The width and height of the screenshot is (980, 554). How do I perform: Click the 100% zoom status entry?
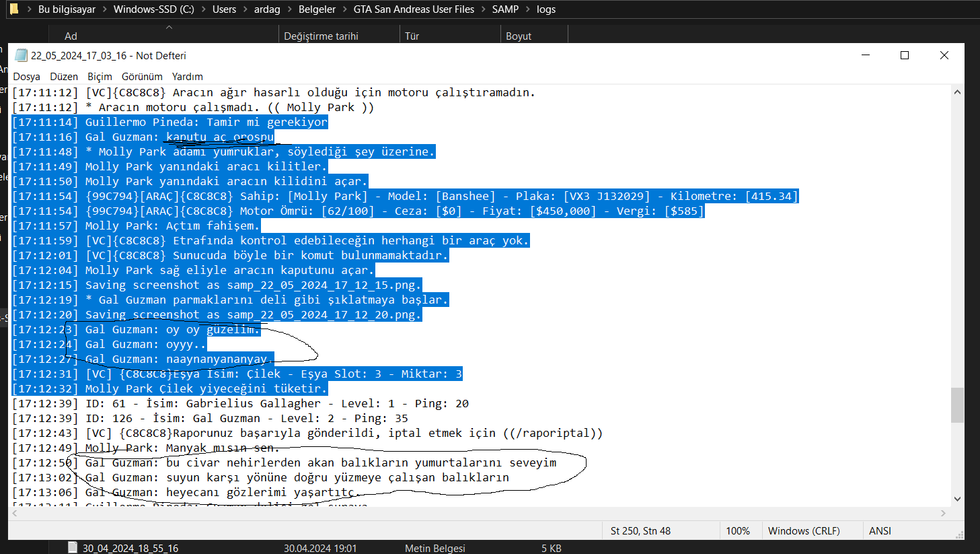click(738, 531)
